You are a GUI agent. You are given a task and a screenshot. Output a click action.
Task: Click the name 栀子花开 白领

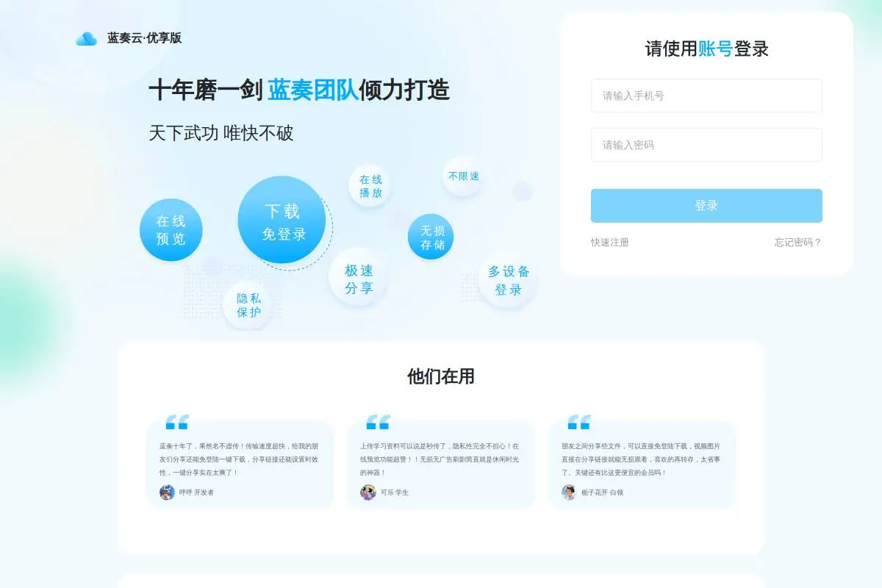[x=602, y=492]
